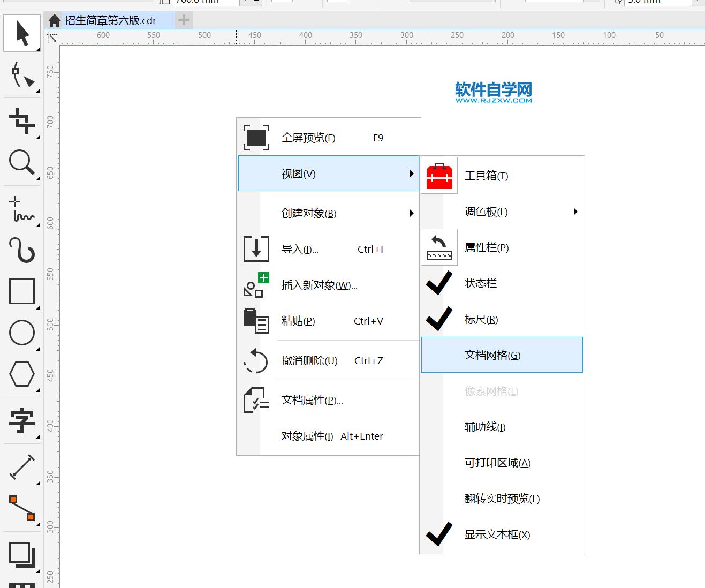
Task: Expand the 视图 submenu arrow
Action: coord(411,174)
